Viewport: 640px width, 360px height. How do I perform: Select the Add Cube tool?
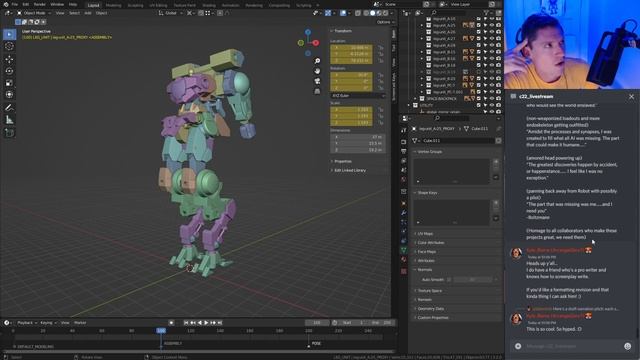tap(9, 133)
